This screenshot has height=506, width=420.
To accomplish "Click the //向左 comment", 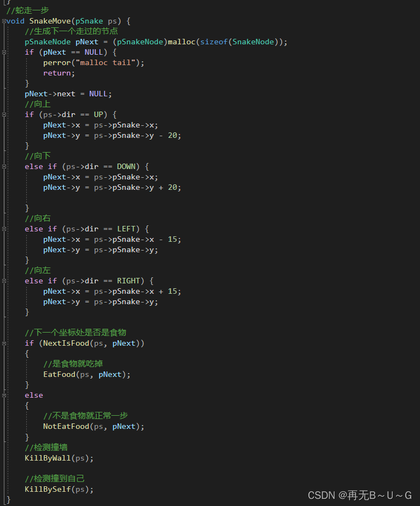I will [x=38, y=270].
